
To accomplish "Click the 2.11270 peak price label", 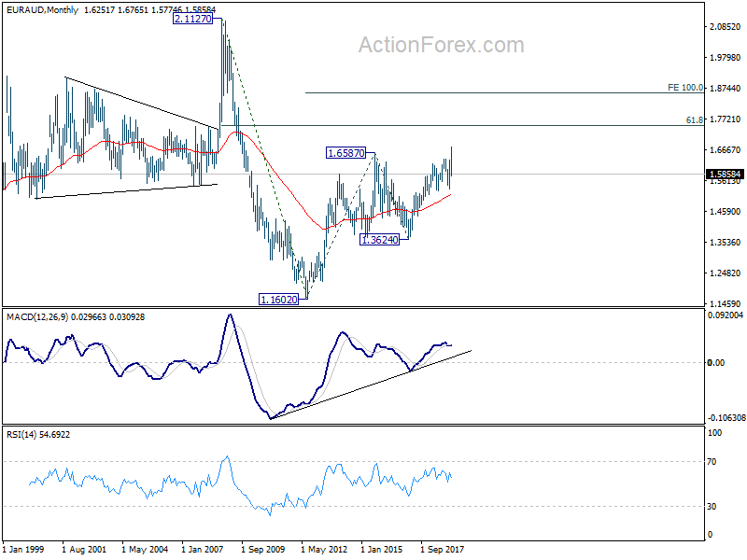I will pos(192,19).
